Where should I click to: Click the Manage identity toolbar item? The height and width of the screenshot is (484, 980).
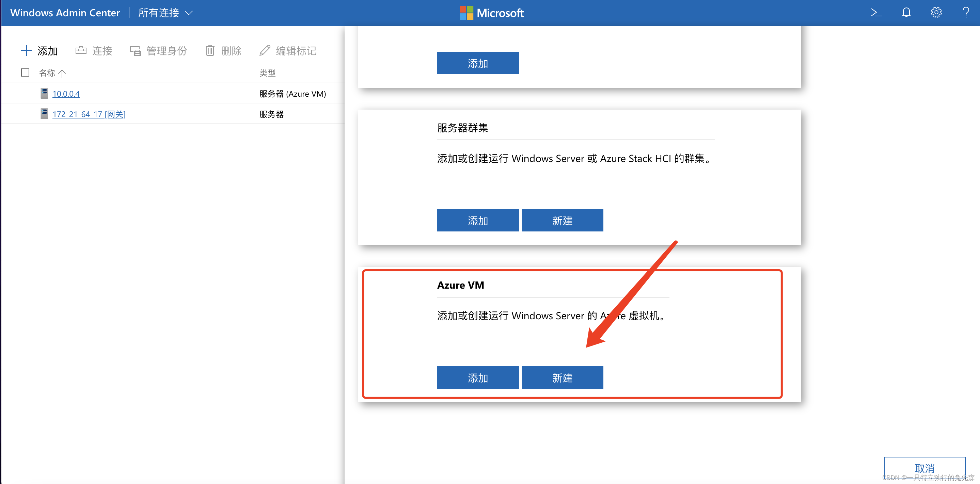coord(158,51)
